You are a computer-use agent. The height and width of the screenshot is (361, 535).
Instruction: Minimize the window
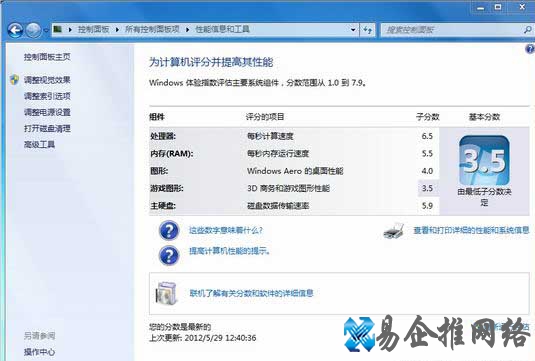(480, 8)
